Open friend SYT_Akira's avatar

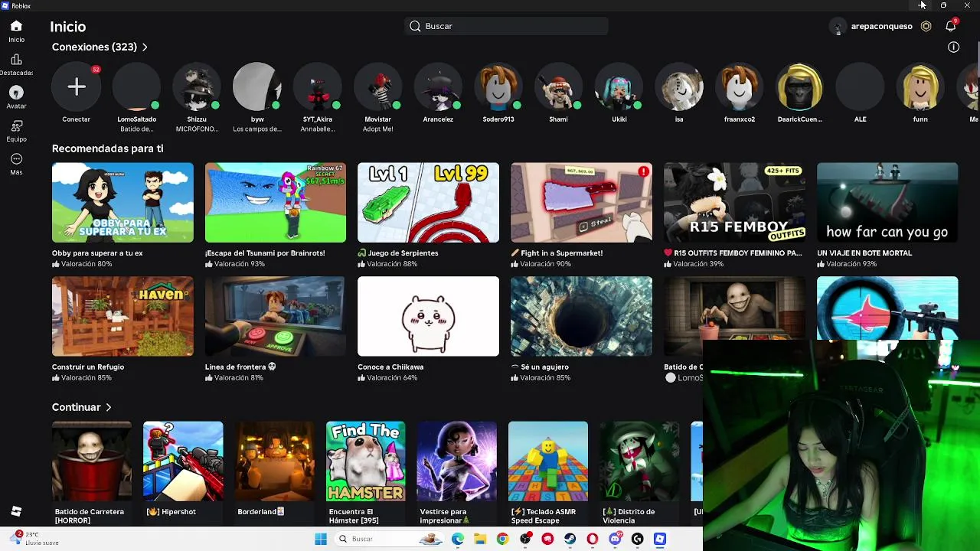click(x=317, y=86)
